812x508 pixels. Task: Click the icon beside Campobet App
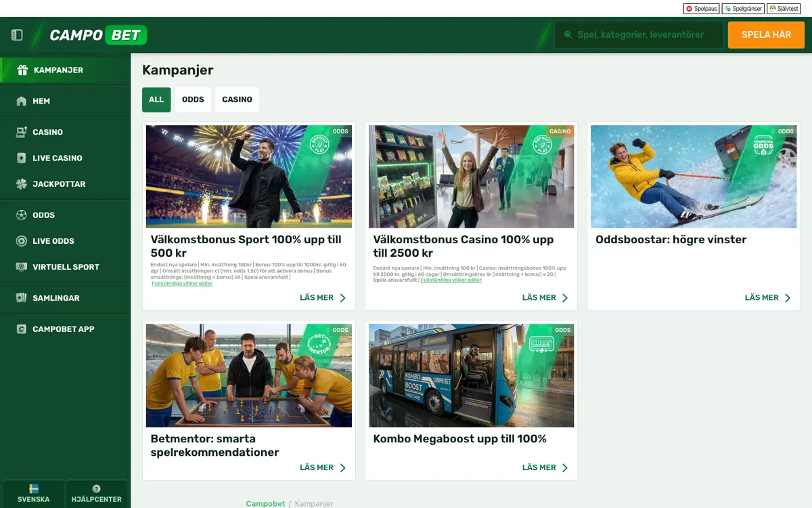[x=21, y=329]
